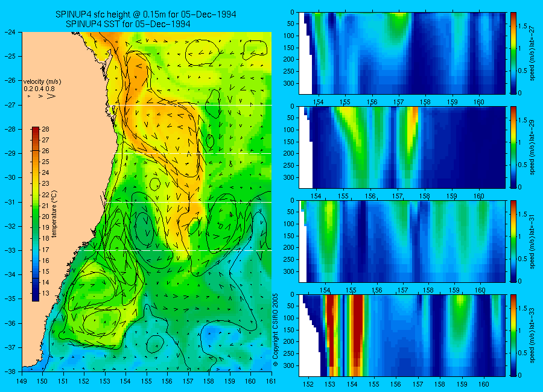Viewport: 543px width, 392px height.
Task: Click the -31 latitude label on map axis
Action: point(10,202)
